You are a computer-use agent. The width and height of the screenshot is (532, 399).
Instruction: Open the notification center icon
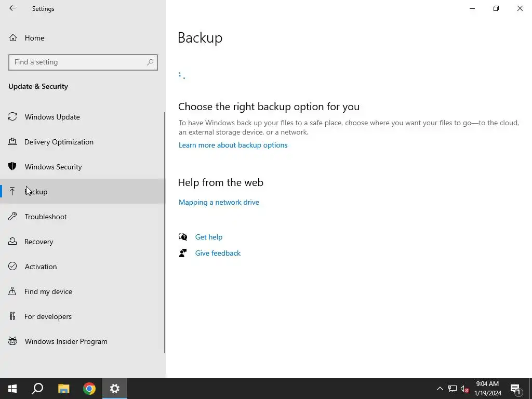515,389
